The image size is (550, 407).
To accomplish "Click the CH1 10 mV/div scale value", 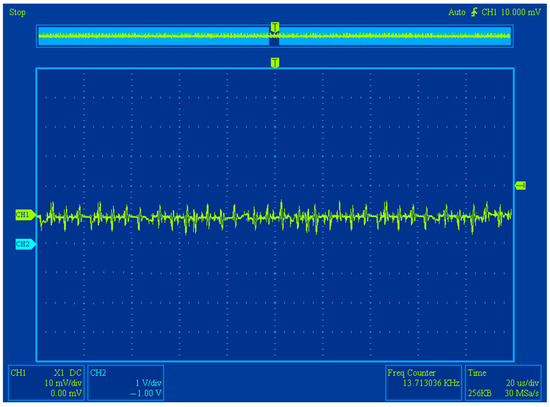I will tap(63, 383).
